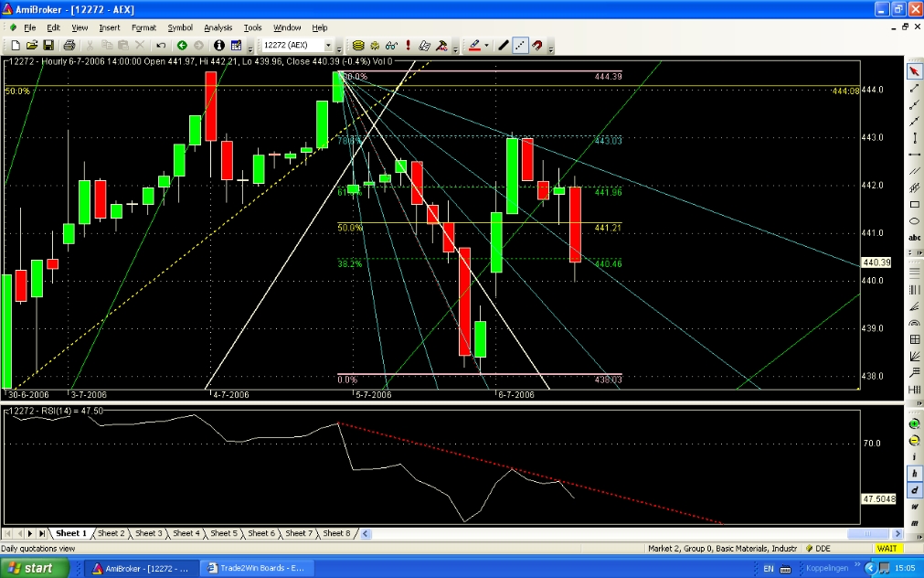Select the extended line drawing tool

914,121
